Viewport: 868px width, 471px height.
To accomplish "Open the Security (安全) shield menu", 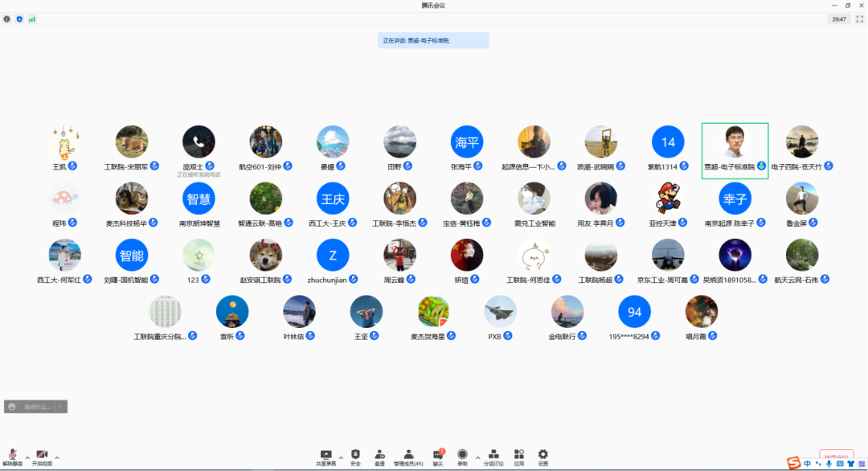I will [355, 457].
